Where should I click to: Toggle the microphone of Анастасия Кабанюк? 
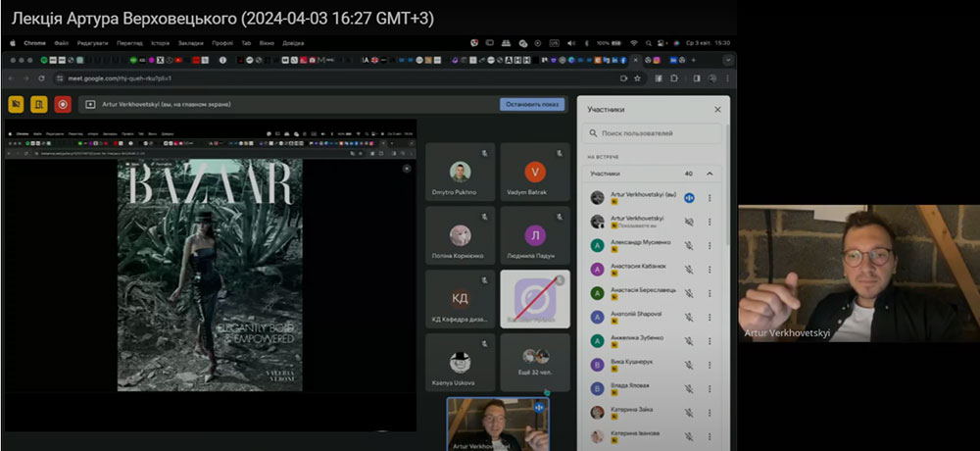[689, 269]
